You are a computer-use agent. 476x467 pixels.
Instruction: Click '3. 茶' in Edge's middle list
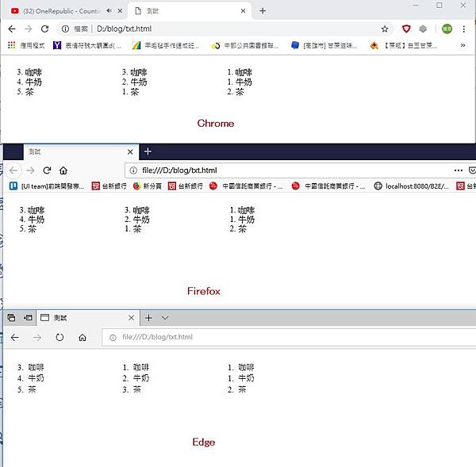pos(132,389)
